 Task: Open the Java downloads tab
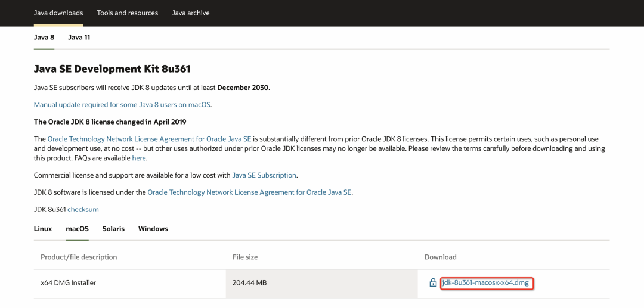(x=58, y=13)
